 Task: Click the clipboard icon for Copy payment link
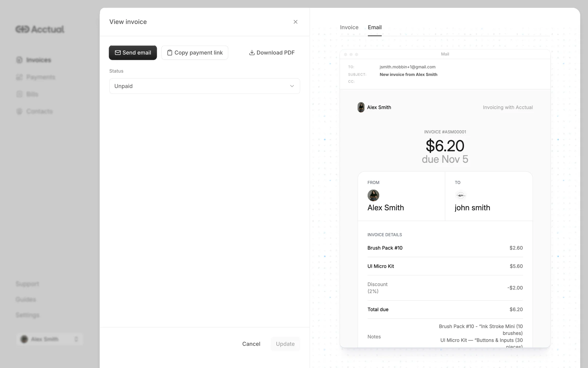tap(169, 53)
